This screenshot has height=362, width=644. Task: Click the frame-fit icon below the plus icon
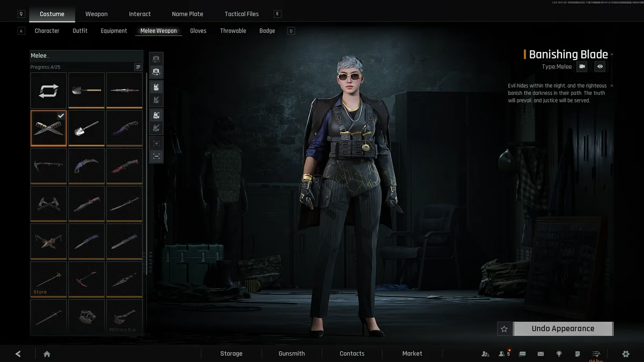point(156,157)
